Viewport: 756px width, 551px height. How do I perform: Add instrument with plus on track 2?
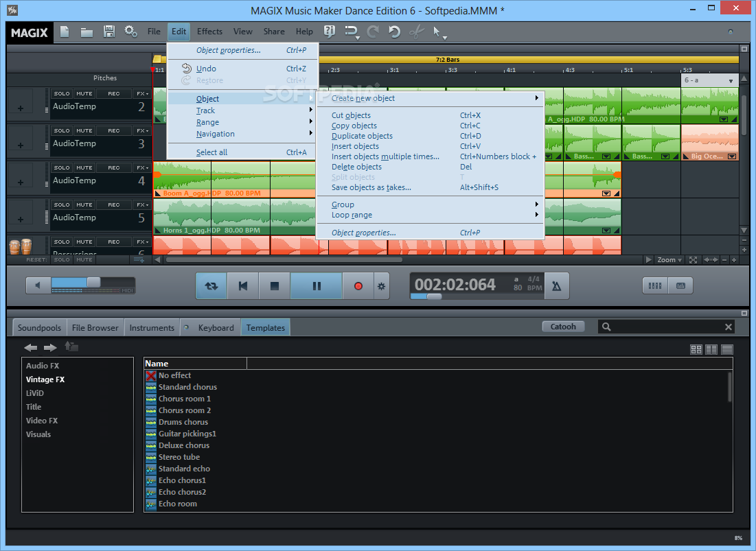(20, 108)
